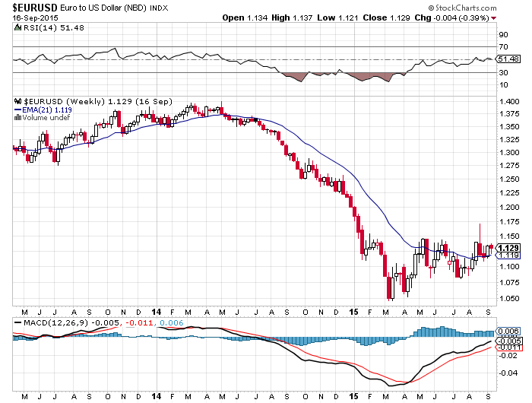This screenshot has width=532, height=403.
Task: Click the Volume undef legend icon
Action: tap(19, 117)
